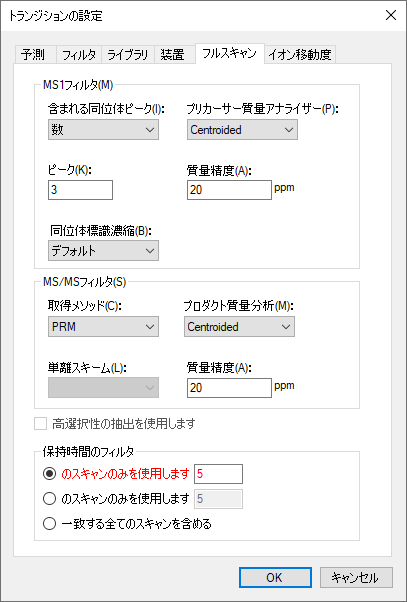
Task: Click the ピーク input field containing 3
Action: click(x=80, y=190)
